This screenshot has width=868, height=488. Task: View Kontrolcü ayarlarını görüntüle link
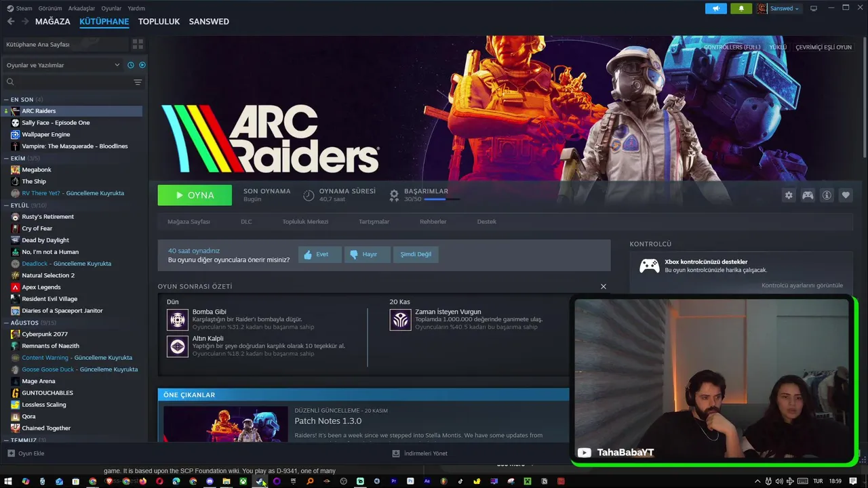(802, 285)
